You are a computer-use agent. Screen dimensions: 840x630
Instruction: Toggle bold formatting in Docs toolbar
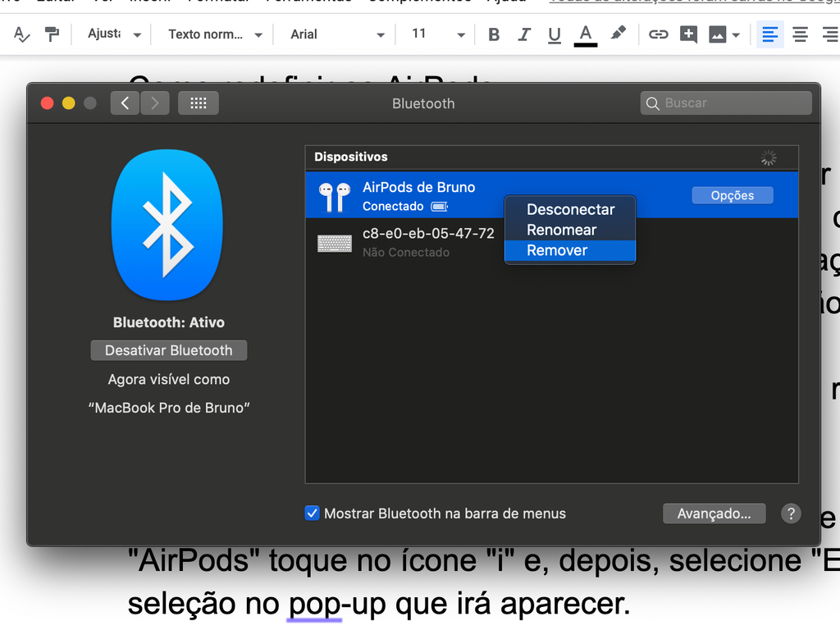494,34
